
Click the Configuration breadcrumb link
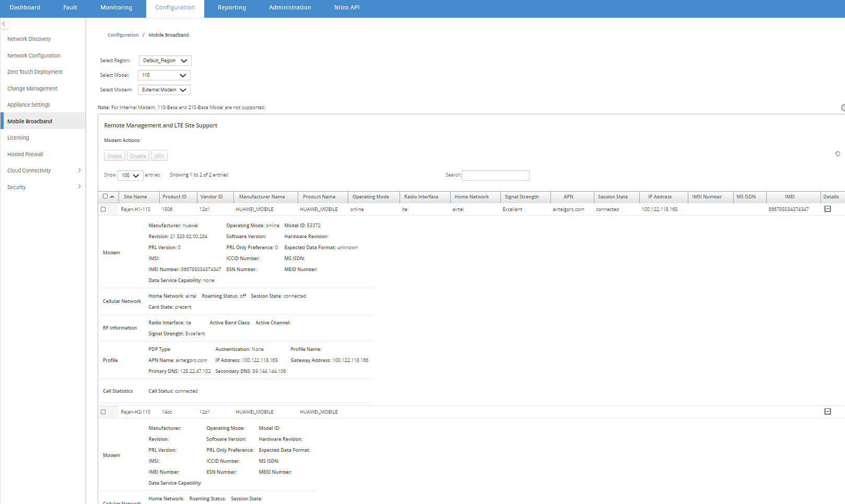pos(123,35)
